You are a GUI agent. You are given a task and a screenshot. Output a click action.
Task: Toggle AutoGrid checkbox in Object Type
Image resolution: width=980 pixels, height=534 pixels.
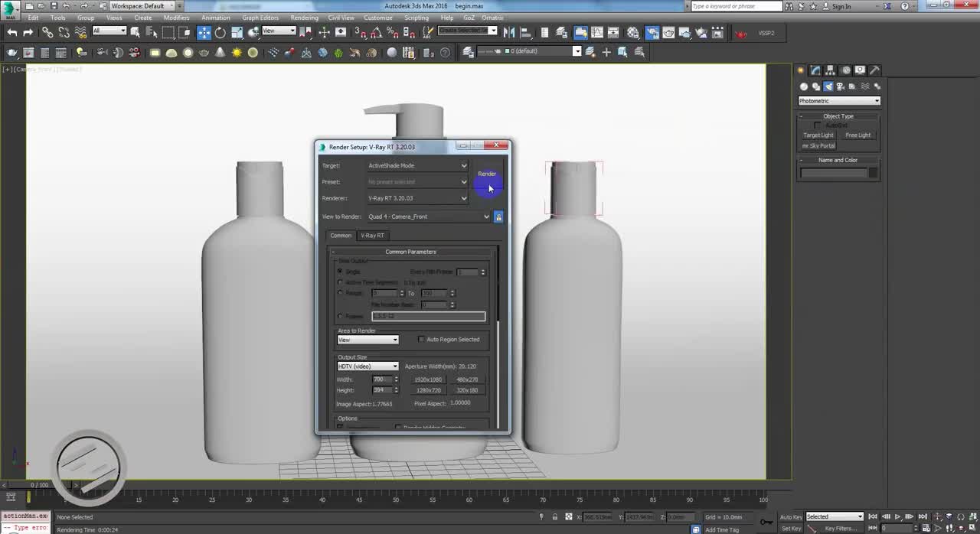pos(817,125)
